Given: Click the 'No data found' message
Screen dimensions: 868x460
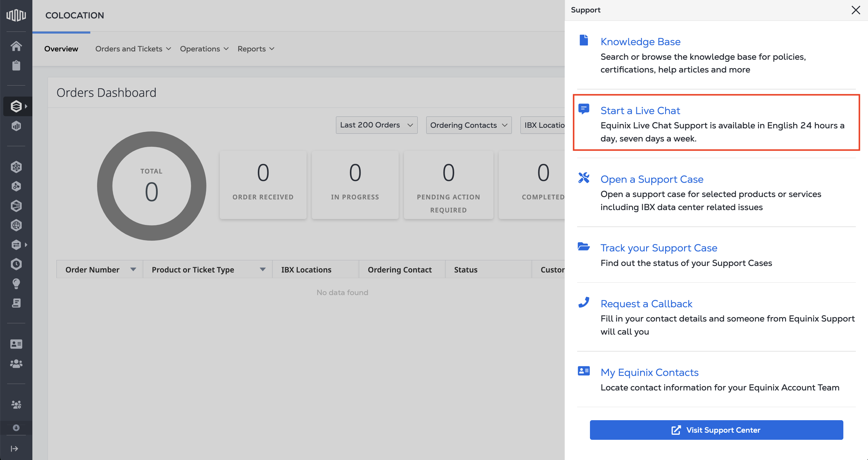Looking at the screenshot, I should (342, 292).
